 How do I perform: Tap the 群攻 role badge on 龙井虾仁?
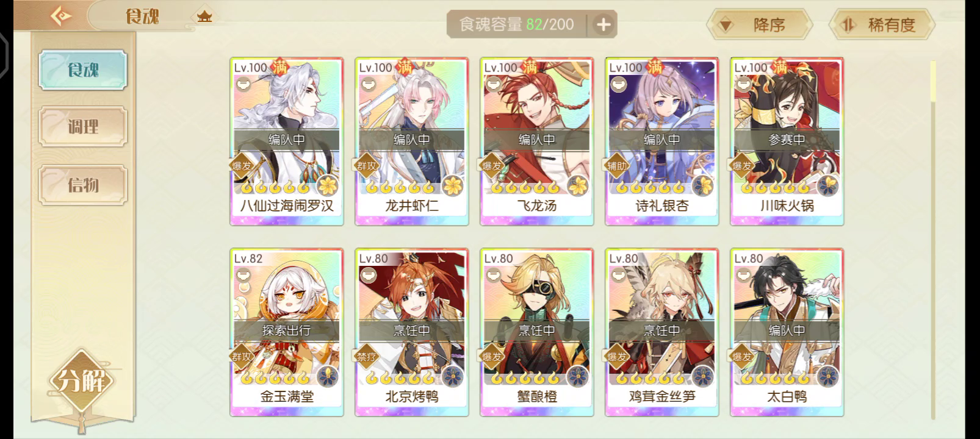coord(367,165)
